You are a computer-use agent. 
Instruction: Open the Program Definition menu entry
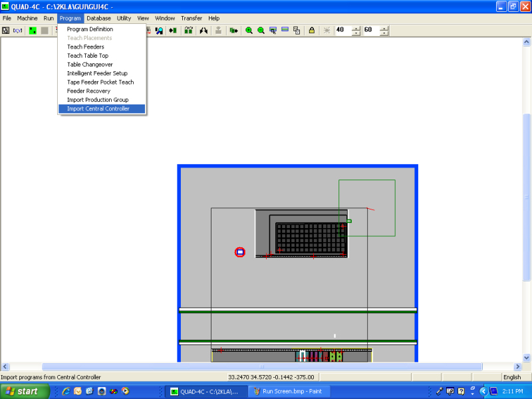pos(102,29)
